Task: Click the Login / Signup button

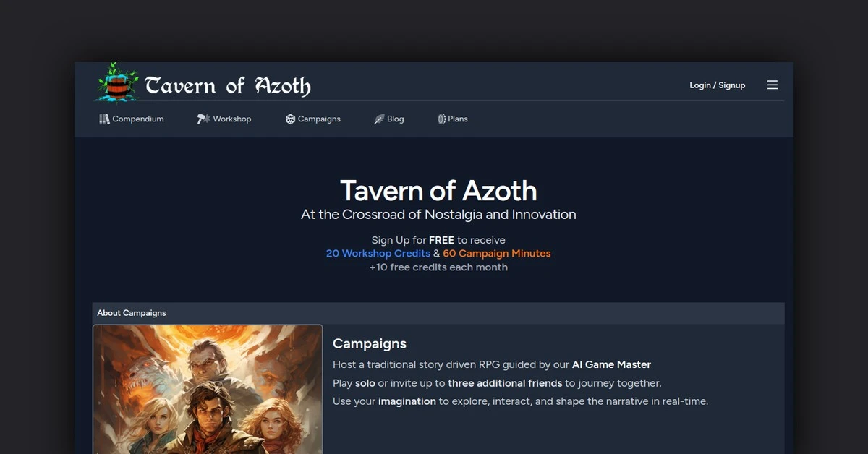Action: [717, 85]
